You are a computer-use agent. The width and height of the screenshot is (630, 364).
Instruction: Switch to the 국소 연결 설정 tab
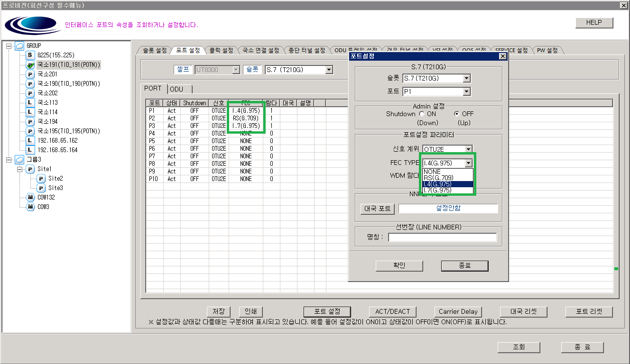point(260,50)
